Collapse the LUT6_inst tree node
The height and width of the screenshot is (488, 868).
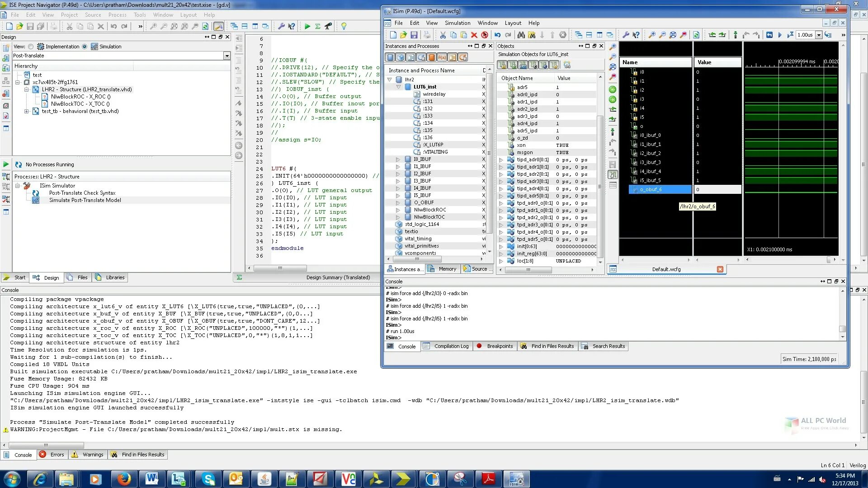tap(398, 87)
